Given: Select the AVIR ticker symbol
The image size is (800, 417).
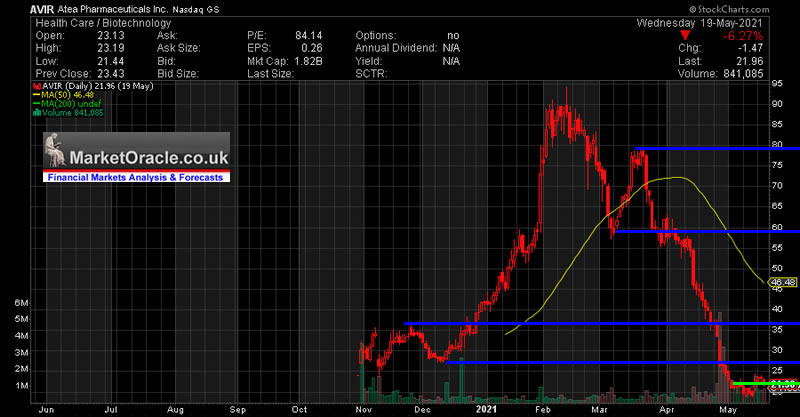Looking at the screenshot, I should point(42,9).
